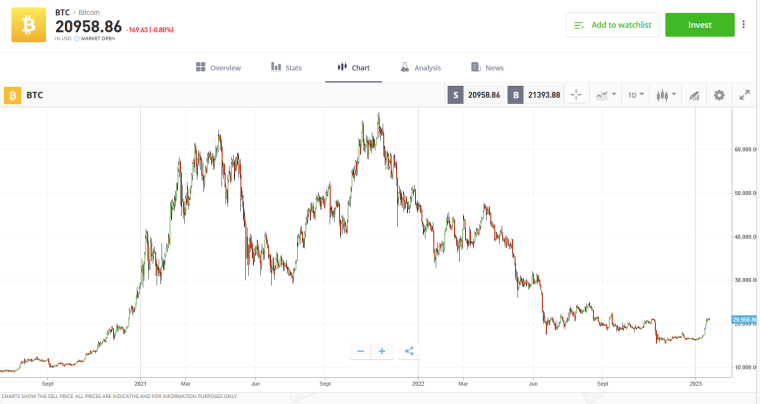
Task: Select the Sell price 20958.86 button
Action: (475, 95)
